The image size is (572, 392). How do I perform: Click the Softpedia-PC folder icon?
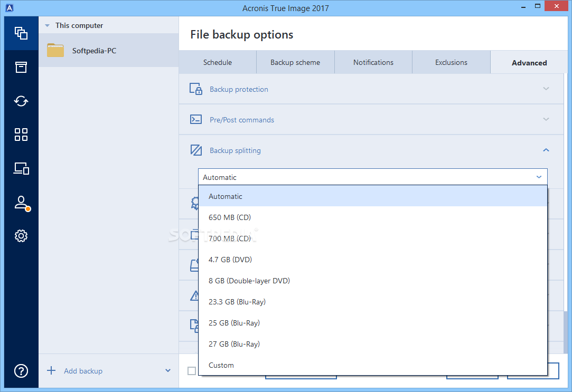(55, 50)
